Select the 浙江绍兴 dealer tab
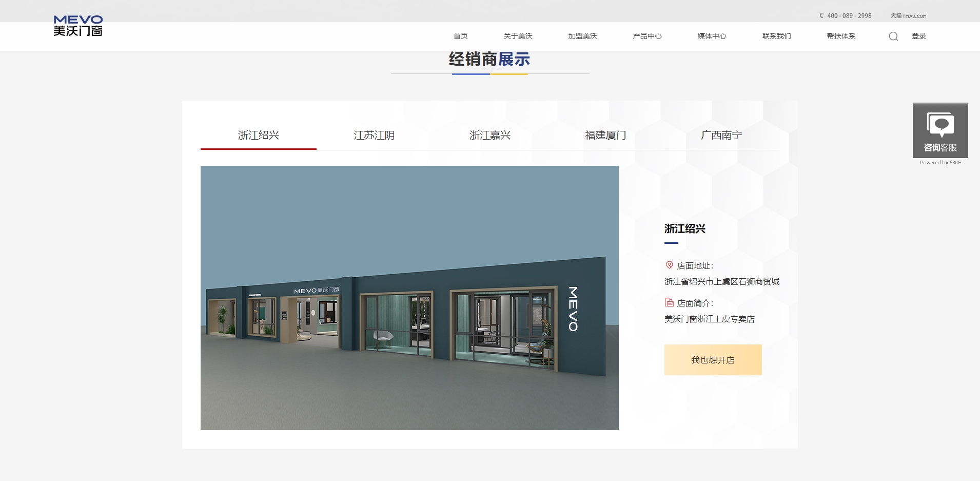 pyautogui.click(x=259, y=135)
